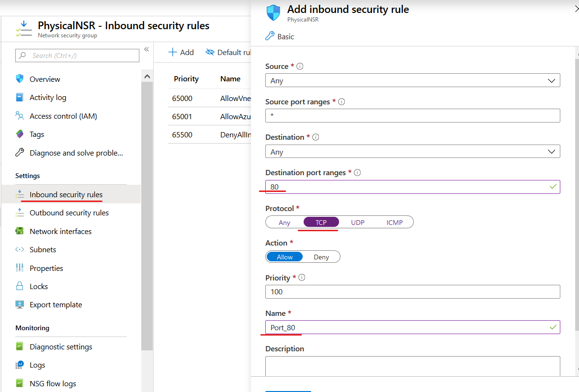
Task: Select the Any protocol option
Action: coord(284,222)
